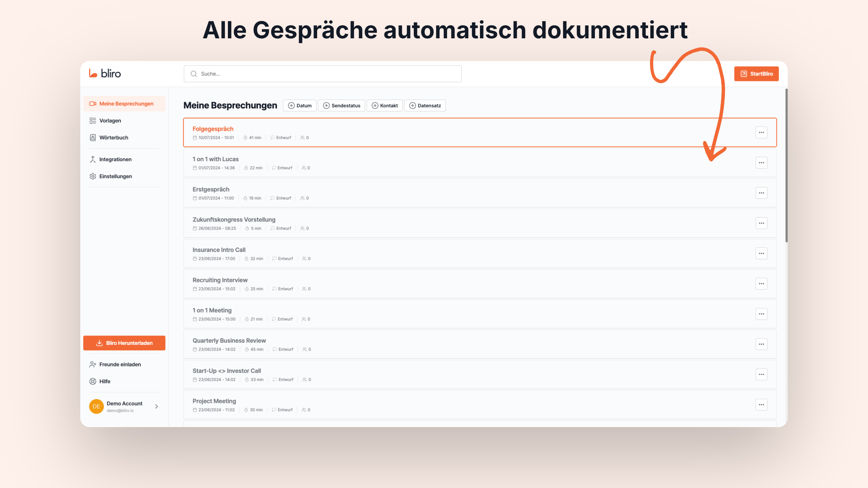Open the options menu for Quarterly Business Review
Screen dimensions: 868x488
click(x=761, y=344)
